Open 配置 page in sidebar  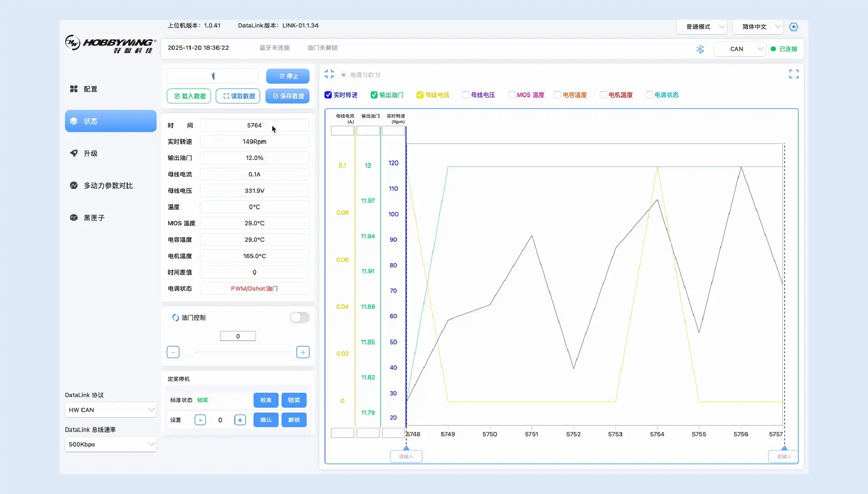point(110,89)
